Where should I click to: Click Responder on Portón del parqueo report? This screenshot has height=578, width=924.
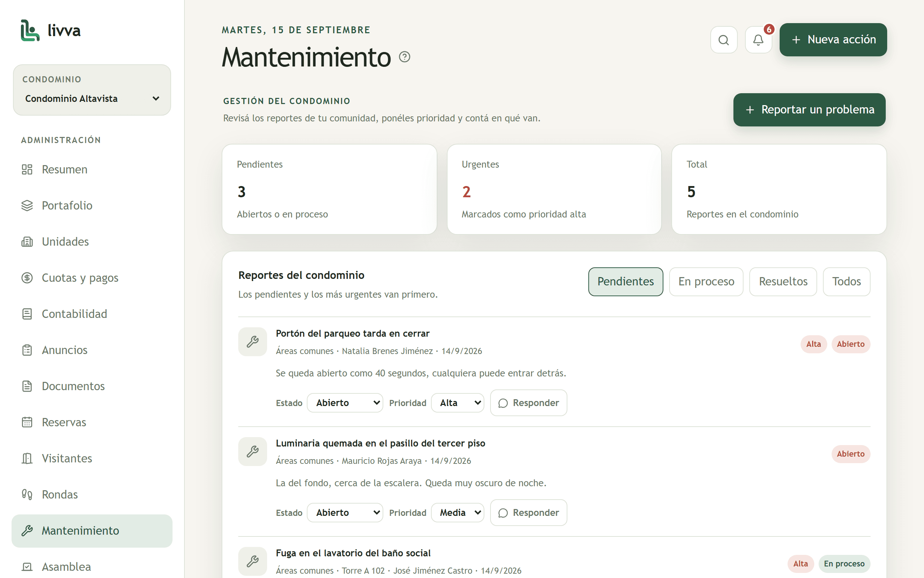coord(528,403)
